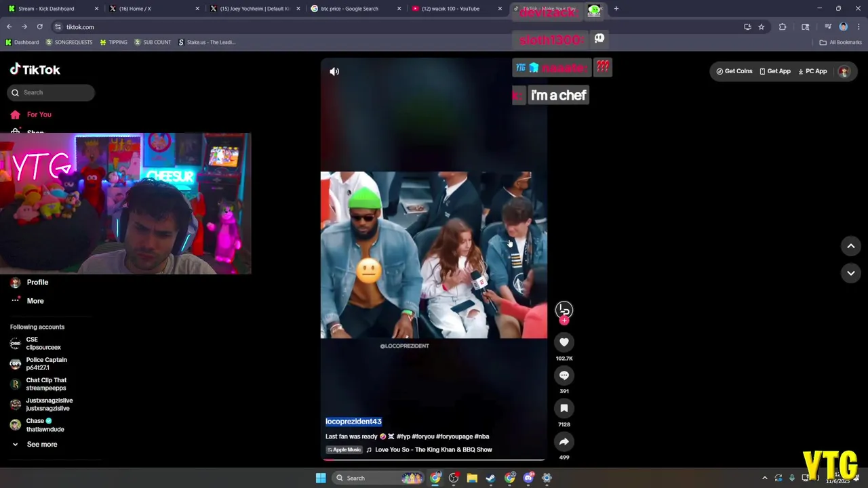868x488 pixels.
Task: Open the profile avatar menu at top right
Action: [x=844, y=71]
